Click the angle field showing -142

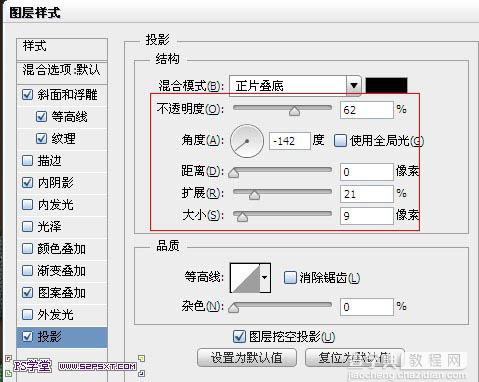point(290,141)
